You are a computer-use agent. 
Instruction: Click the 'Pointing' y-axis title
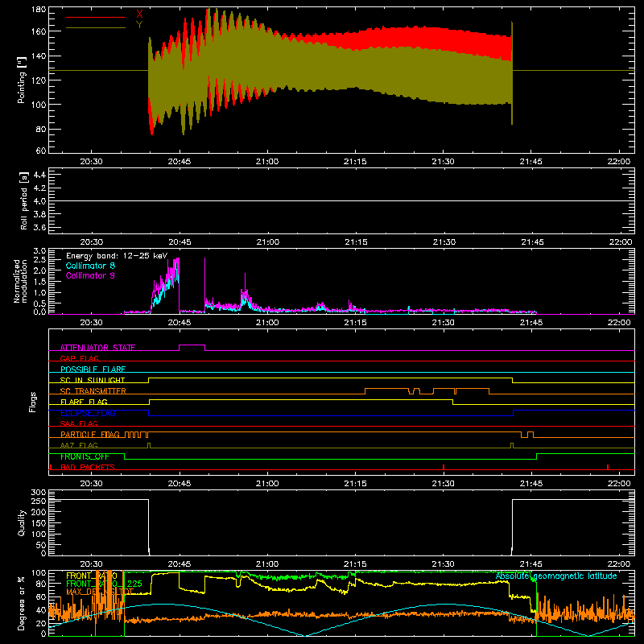point(22,80)
